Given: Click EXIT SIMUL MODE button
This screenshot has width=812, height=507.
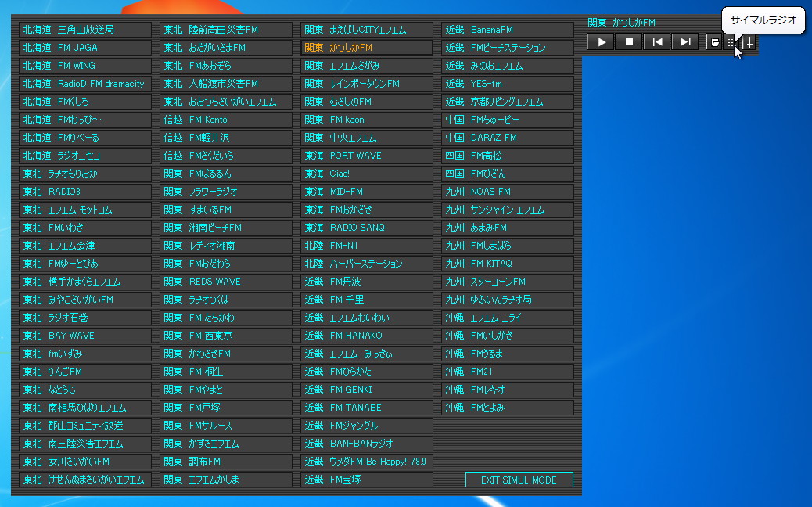Looking at the screenshot, I should pyautogui.click(x=519, y=480).
